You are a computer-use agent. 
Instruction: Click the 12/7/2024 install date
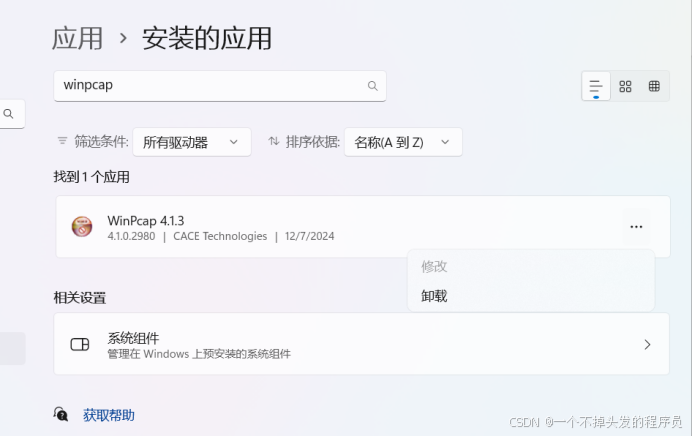tap(309, 237)
